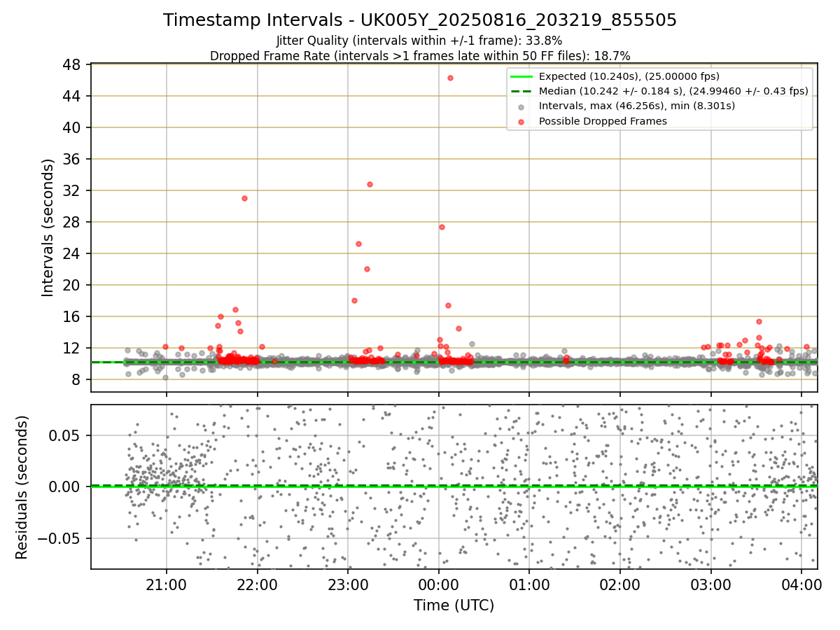Click the plot title 'Timestamp Intervals - UK005Y_20250816_203219_855505'
The image size is (840, 630).
(x=420, y=20)
